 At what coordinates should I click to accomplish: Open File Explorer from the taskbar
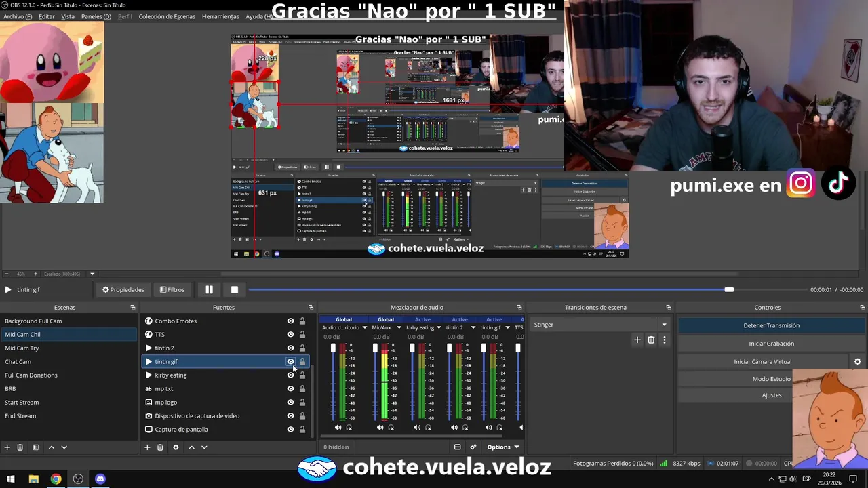pos(33,479)
